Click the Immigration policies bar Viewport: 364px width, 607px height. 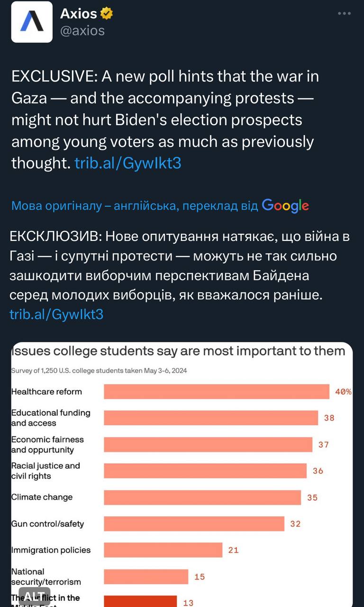tap(163, 550)
